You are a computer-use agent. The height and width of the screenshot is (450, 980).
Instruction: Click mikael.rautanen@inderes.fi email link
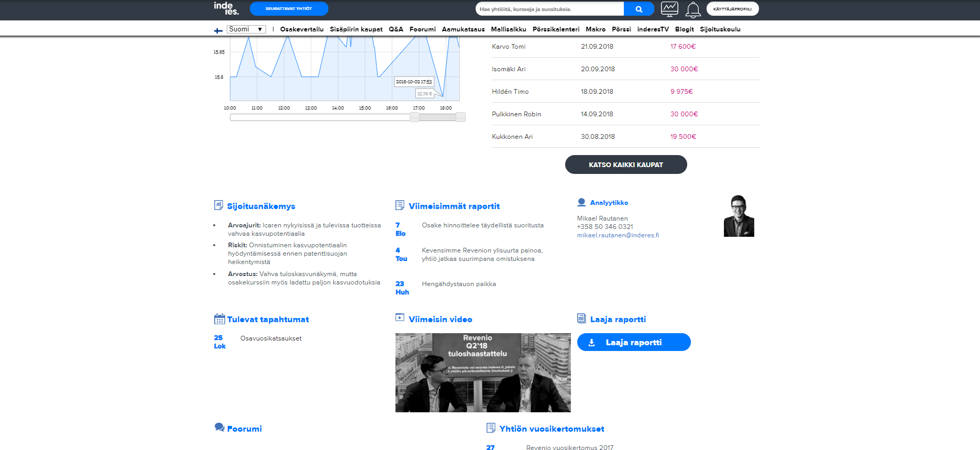click(618, 235)
